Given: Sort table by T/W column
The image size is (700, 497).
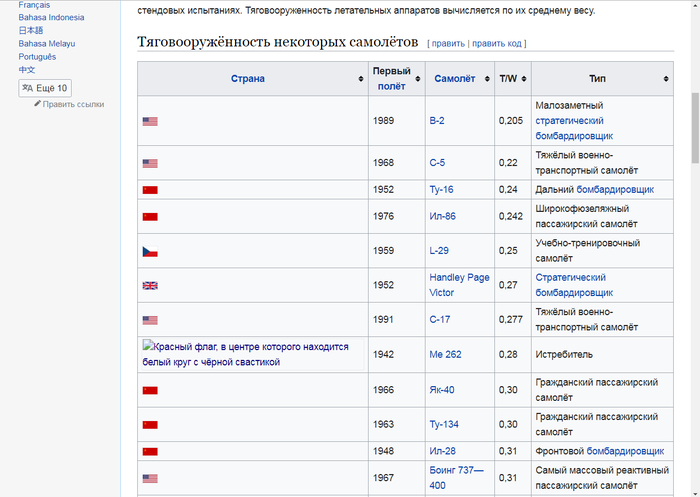Looking at the screenshot, I should 524,79.
